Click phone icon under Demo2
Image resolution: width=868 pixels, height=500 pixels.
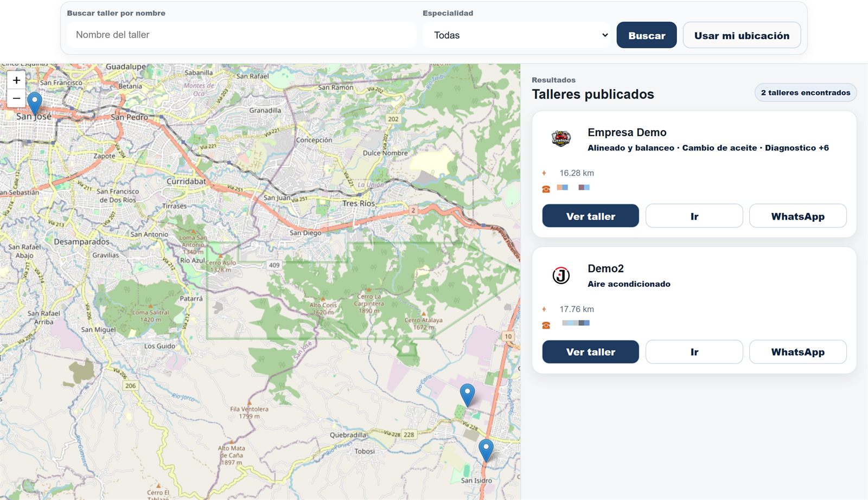tap(546, 325)
